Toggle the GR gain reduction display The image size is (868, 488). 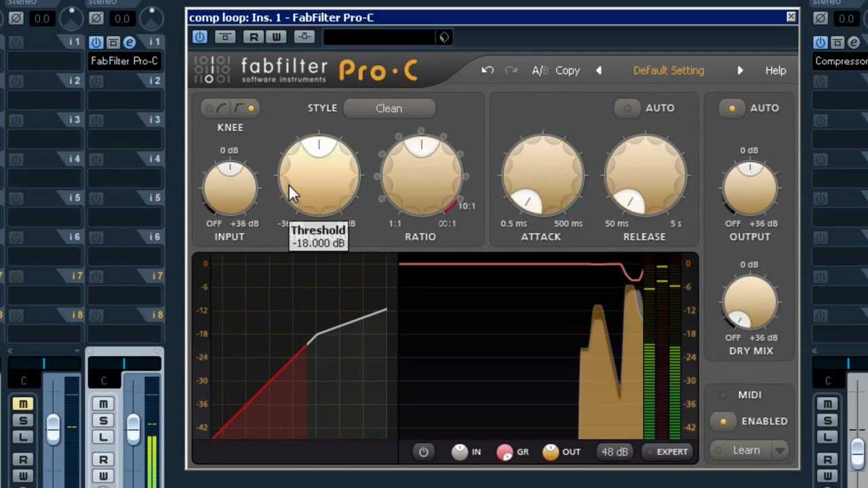pyautogui.click(x=505, y=452)
